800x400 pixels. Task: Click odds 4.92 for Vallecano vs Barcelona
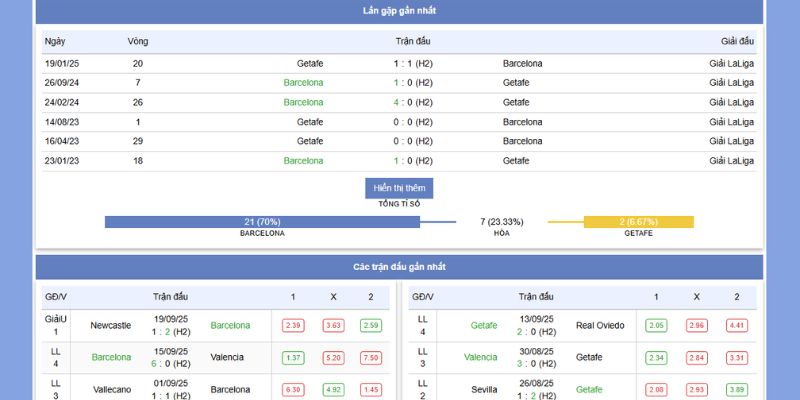(x=333, y=390)
